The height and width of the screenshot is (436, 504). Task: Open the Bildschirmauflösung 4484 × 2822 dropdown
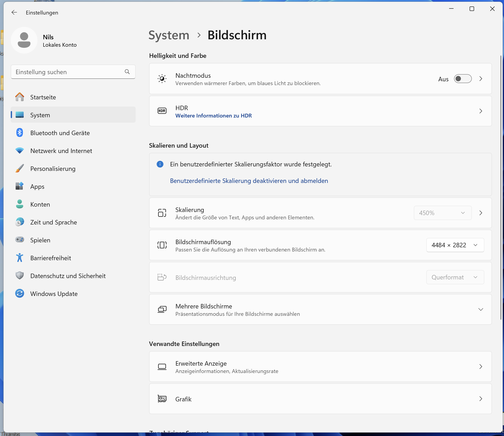click(x=455, y=245)
